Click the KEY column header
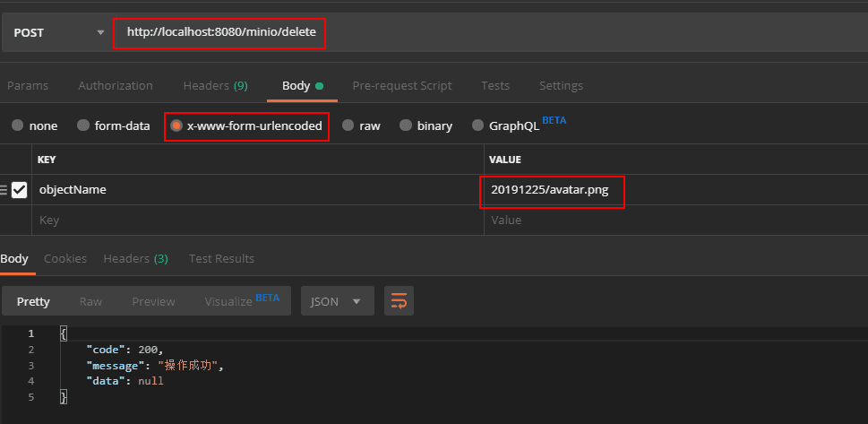The width and height of the screenshot is (868, 424). pos(47,160)
